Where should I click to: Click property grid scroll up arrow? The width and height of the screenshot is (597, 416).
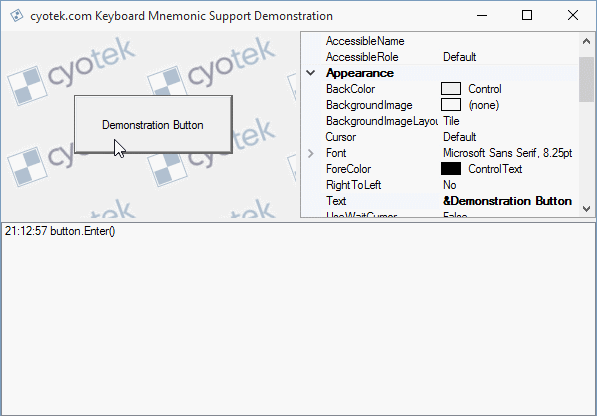coord(586,41)
